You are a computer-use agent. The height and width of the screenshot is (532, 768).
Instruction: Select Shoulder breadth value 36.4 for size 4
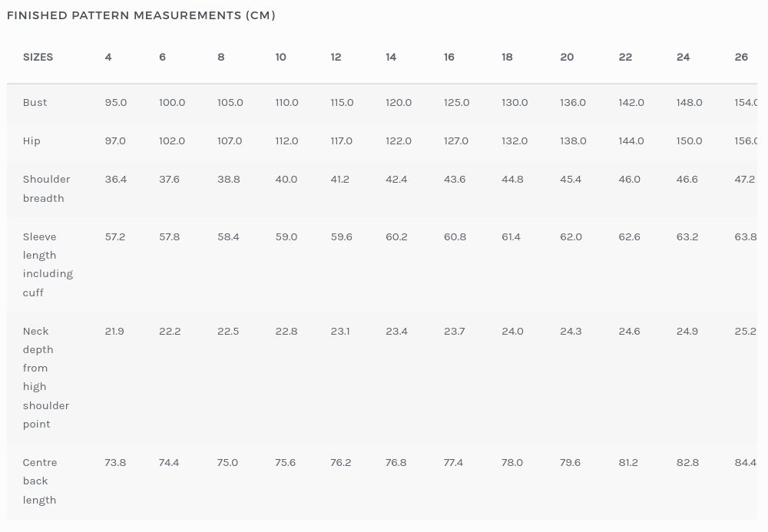point(116,179)
